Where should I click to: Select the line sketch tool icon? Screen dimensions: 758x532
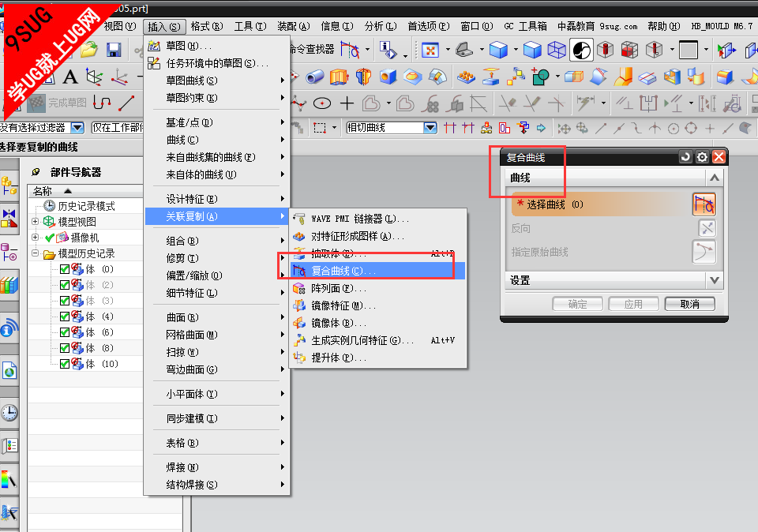pyautogui.click(x=126, y=103)
